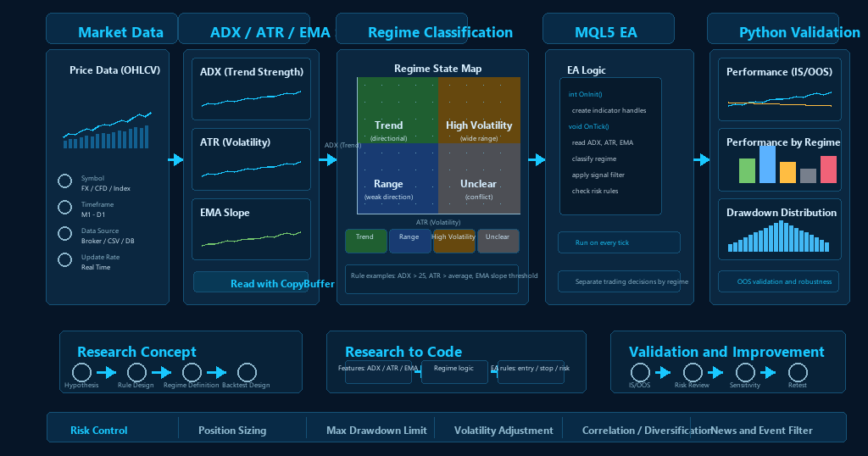The width and height of the screenshot is (868, 456).
Task: Click the Features: ADX / ATR / EMA box
Action: tap(378, 372)
